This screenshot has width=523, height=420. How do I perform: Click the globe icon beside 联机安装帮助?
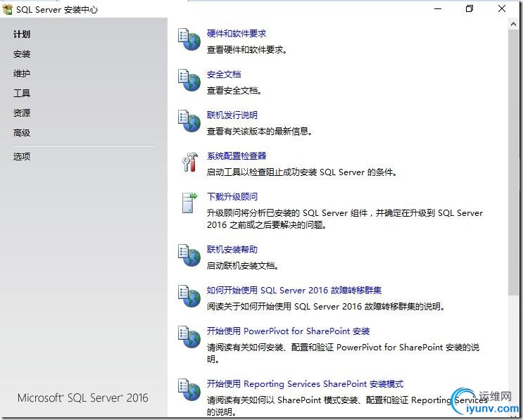pos(189,255)
